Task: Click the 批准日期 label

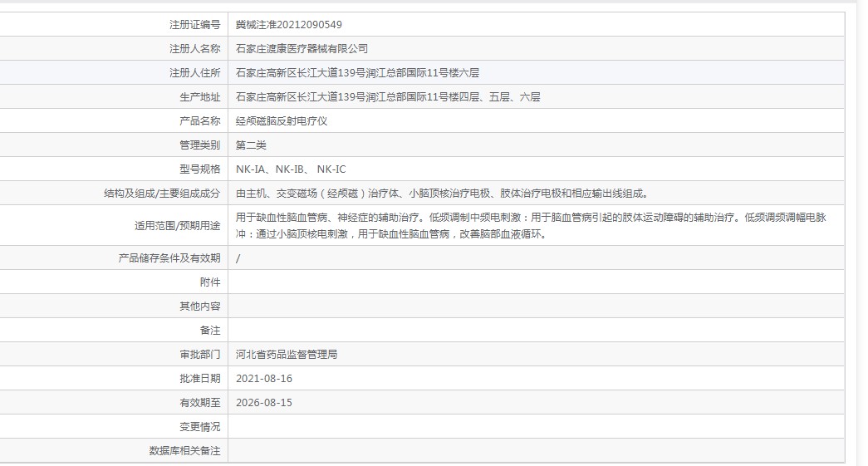Action: (x=200, y=379)
